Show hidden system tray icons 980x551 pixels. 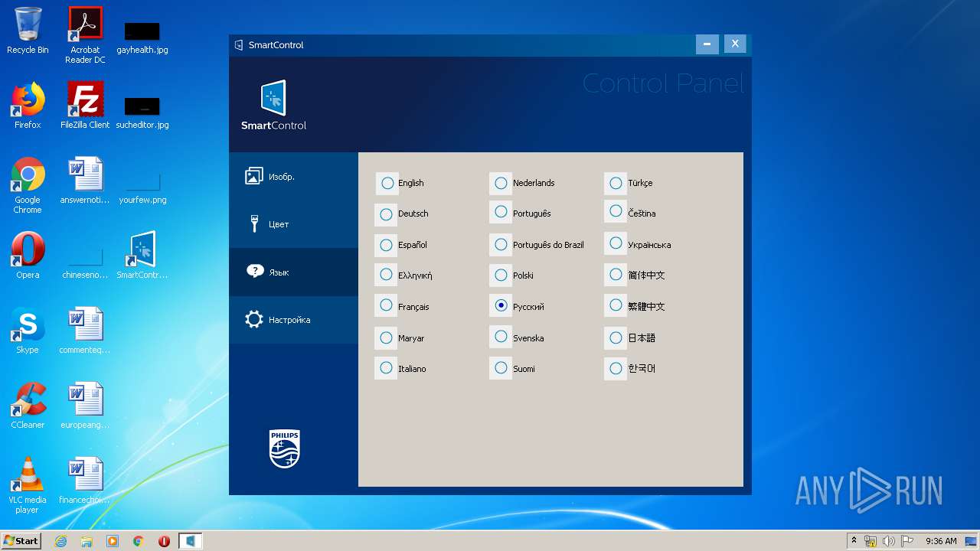[854, 541]
